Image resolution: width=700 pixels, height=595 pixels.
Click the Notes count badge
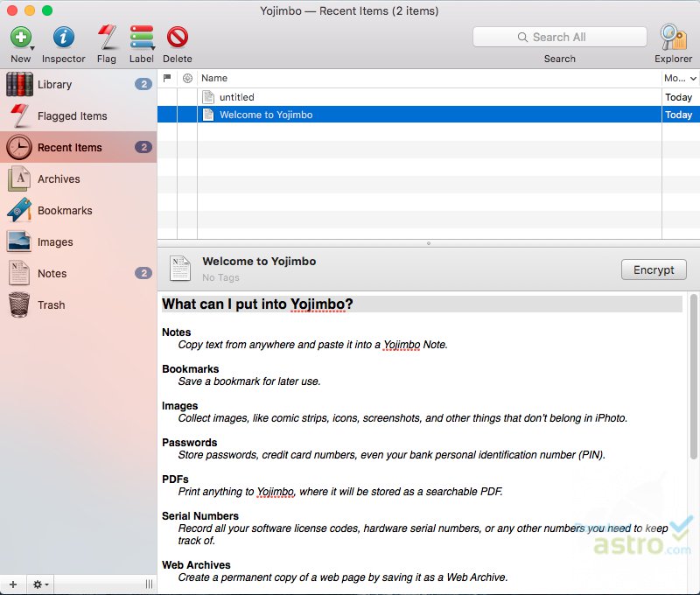[x=143, y=273]
